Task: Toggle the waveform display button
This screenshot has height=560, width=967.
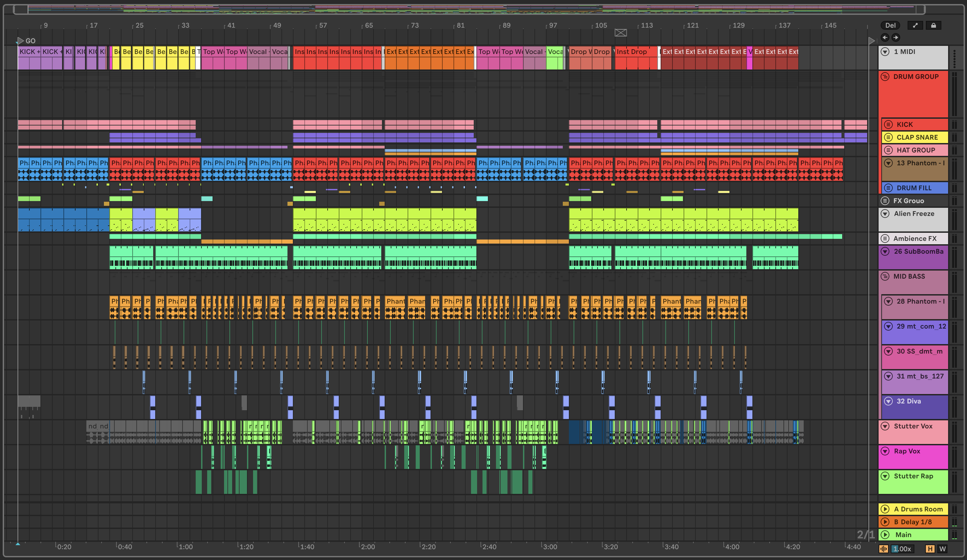Action: (x=883, y=549)
